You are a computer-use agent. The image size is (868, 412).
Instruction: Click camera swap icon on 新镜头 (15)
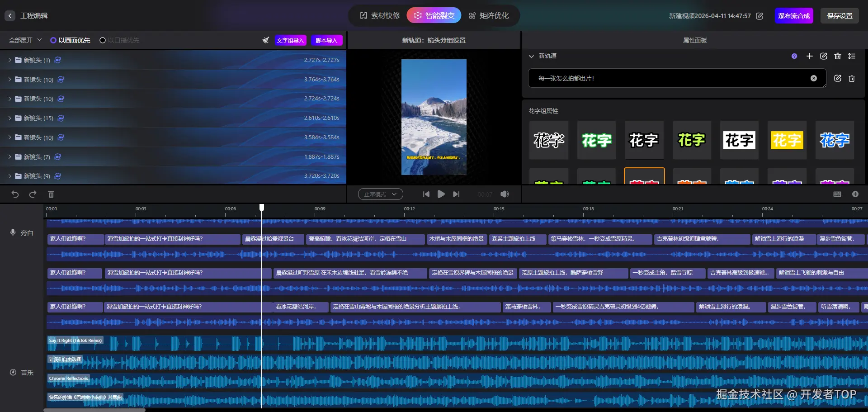(x=61, y=118)
